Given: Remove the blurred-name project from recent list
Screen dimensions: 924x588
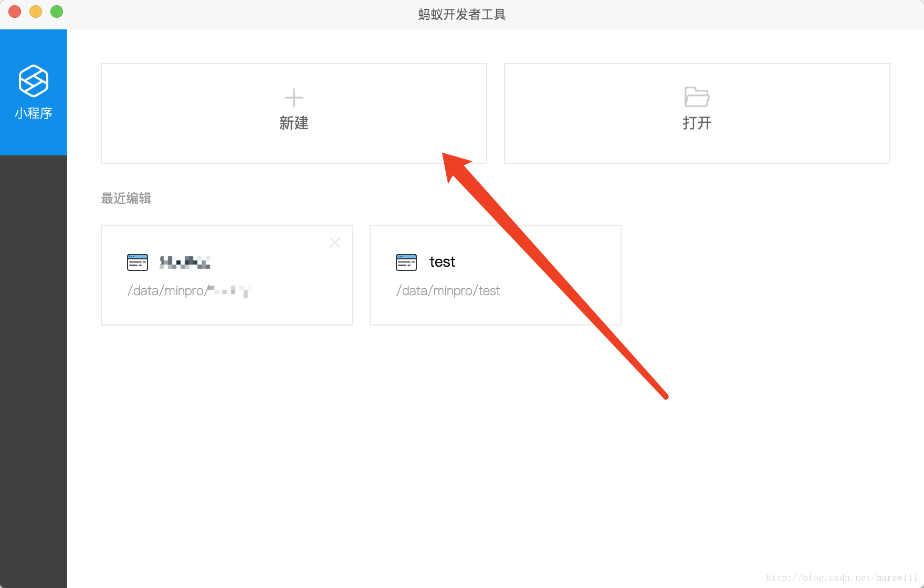Looking at the screenshot, I should pyautogui.click(x=335, y=243).
